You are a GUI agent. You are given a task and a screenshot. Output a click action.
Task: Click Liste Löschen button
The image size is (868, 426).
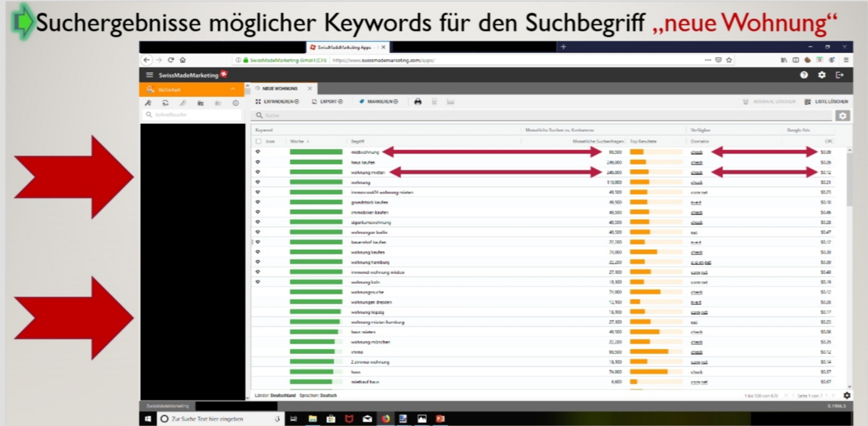coord(826,102)
